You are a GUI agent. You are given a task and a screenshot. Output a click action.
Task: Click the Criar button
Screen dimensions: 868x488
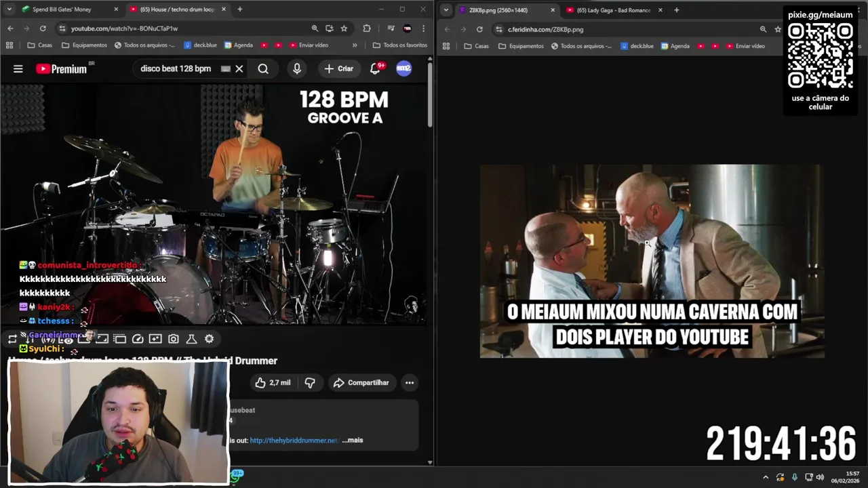point(338,68)
